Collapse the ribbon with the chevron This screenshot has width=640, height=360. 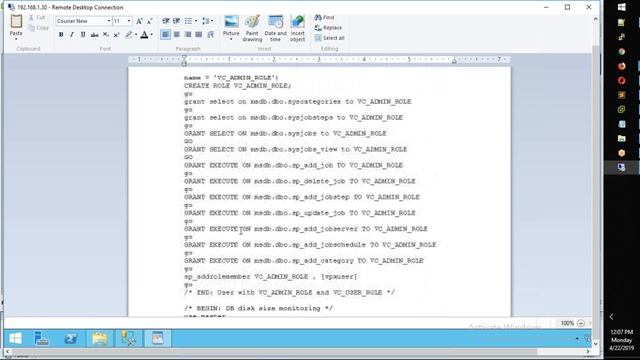click(x=596, y=19)
